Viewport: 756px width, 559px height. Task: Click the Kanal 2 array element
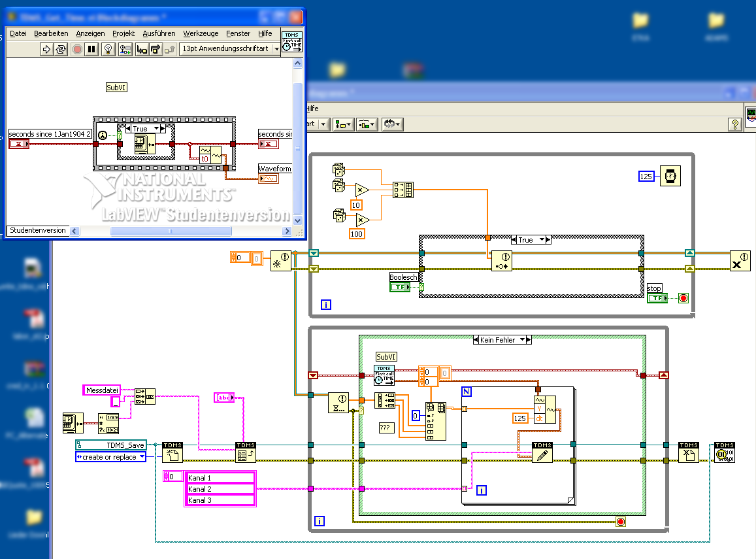(220, 488)
